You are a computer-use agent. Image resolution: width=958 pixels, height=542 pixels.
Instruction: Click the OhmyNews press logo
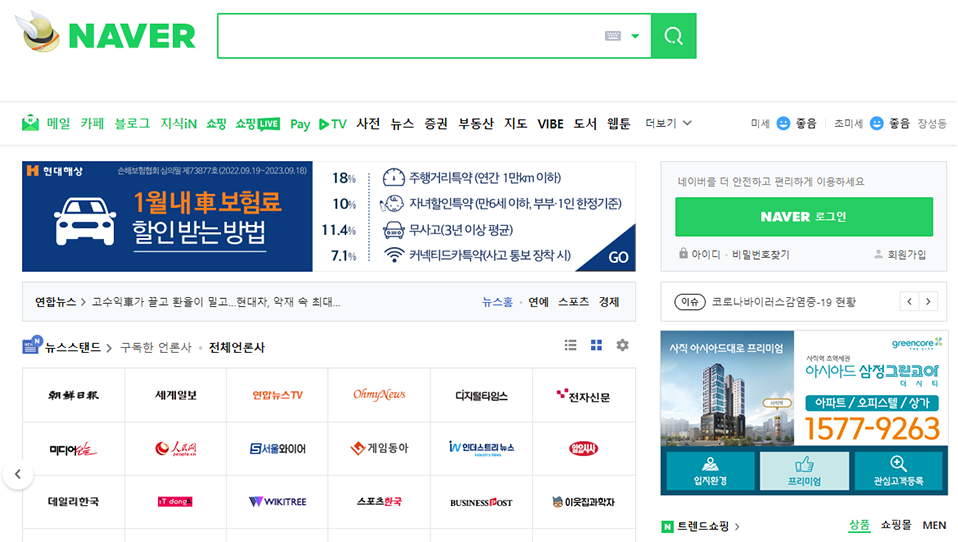pos(379,395)
